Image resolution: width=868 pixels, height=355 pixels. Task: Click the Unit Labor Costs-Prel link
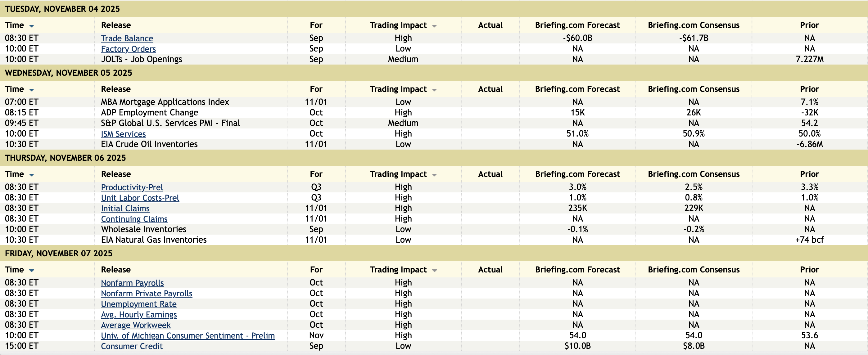coord(140,198)
